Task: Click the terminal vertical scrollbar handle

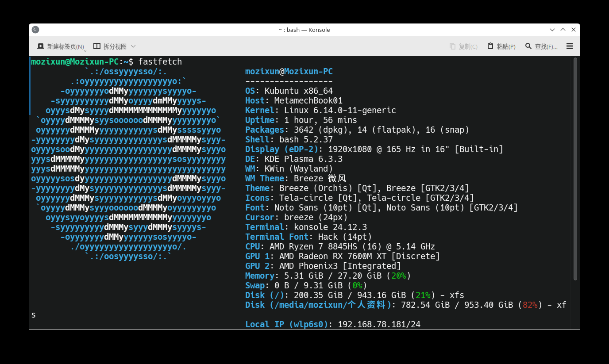Action: coord(575,169)
